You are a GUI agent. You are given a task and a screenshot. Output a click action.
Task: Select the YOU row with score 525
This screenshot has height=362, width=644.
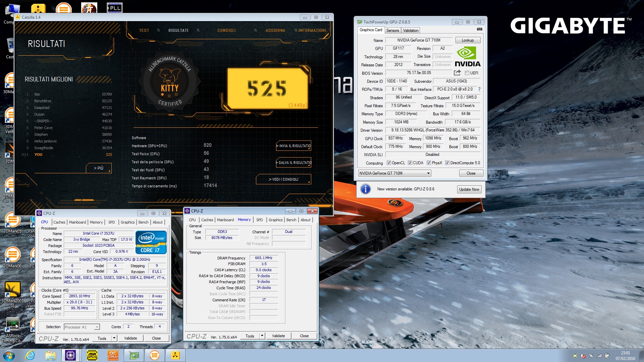pyautogui.click(x=67, y=155)
